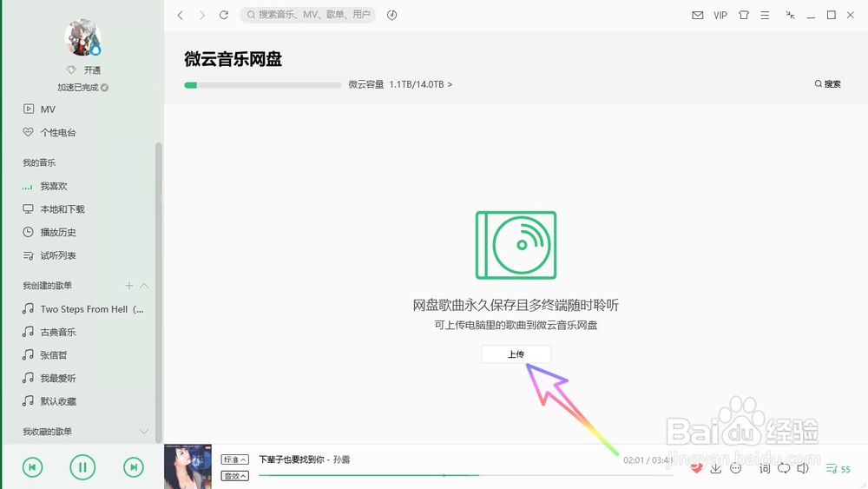Click 开通 green diamond membership link

tap(83, 69)
